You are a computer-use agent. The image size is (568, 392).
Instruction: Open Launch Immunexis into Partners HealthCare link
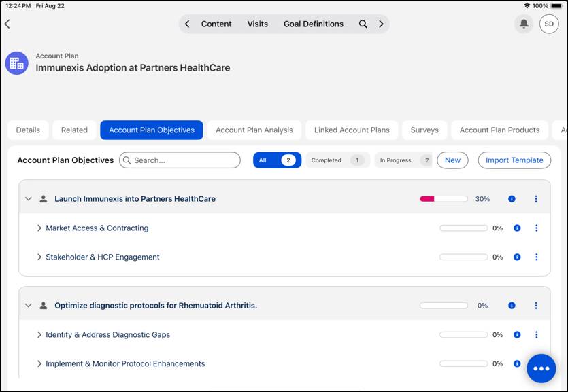tap(135, 199)
